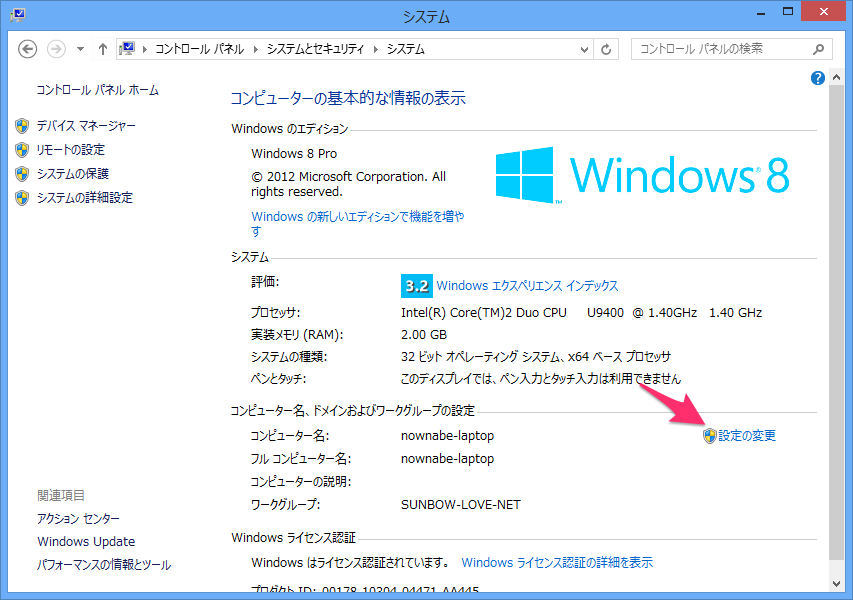Click the shield icon beside システムの保護
853x600 pixels.
pyautogui.click(x=22, y=174)
